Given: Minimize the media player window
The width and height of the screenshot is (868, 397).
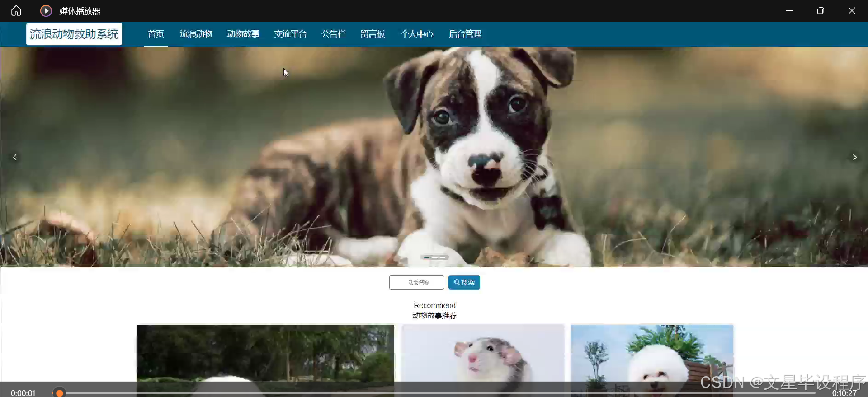Looking at the screenshot, I should coord(789,10).
